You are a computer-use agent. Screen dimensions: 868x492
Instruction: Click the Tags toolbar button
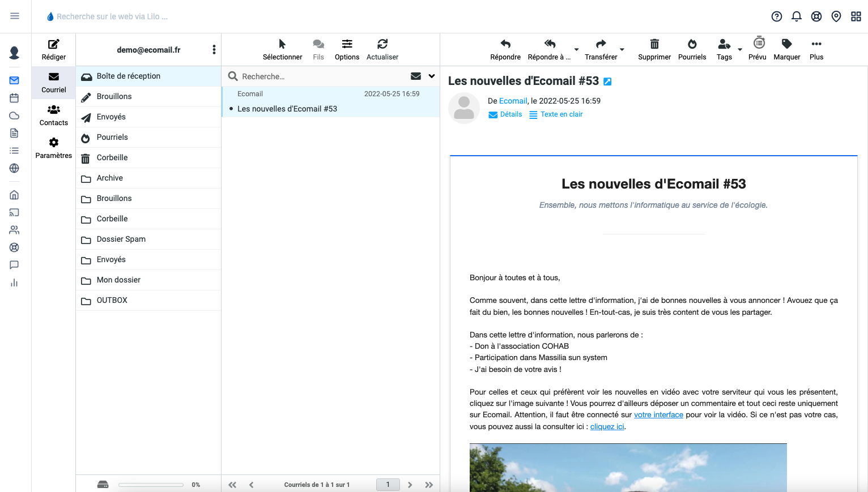click(x=724, y=50)
